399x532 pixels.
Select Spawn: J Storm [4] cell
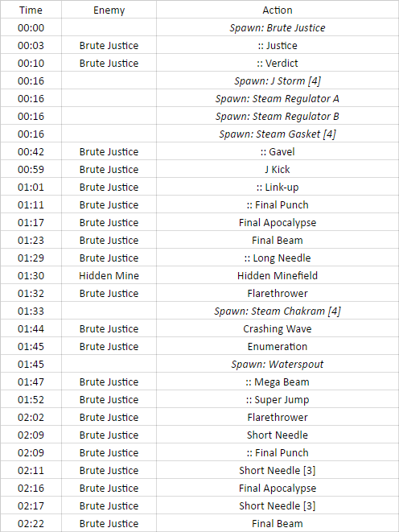click(x=278, y=80)
